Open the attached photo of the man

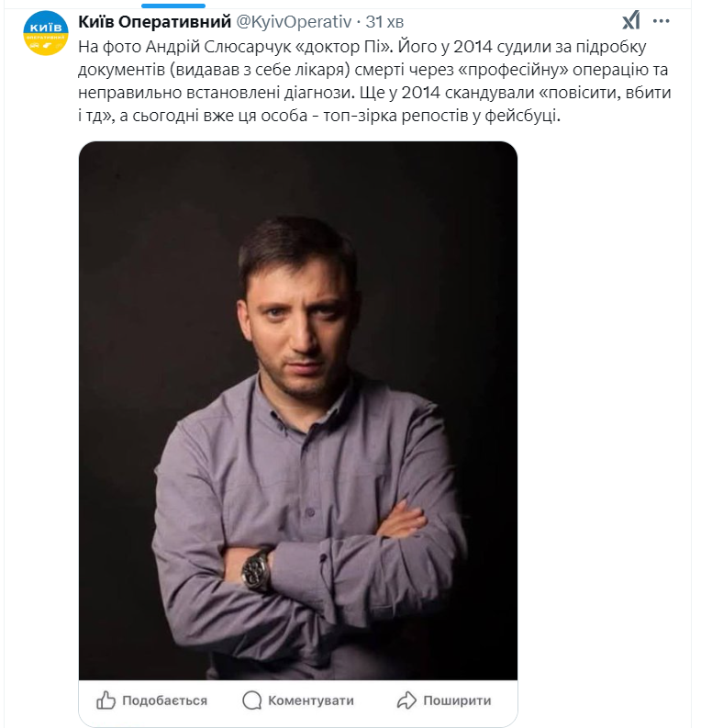pos(298,411)
